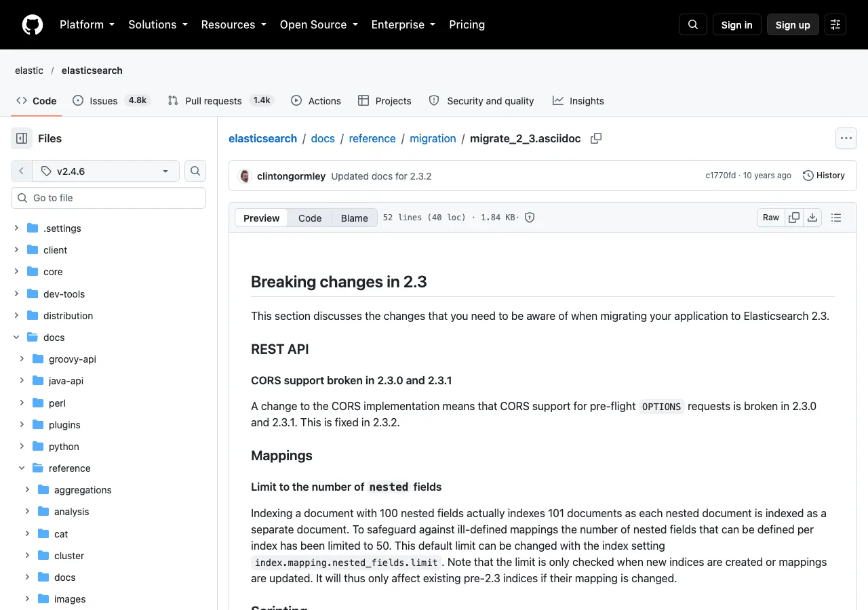Expand the groovy-api folder
The image size is (868, 610).
(22, 359)
